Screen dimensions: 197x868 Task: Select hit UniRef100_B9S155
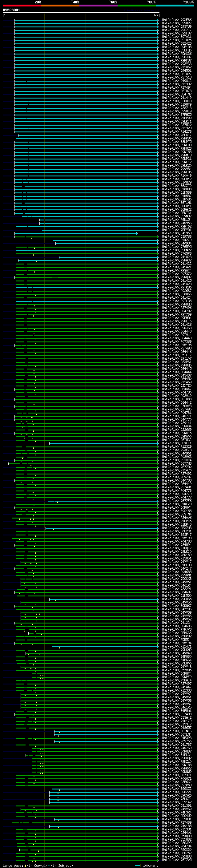[176, 511]
